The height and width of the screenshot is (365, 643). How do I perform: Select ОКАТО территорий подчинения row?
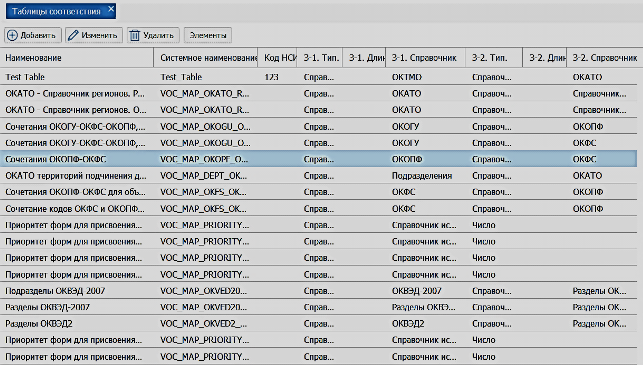click(319, 176)
